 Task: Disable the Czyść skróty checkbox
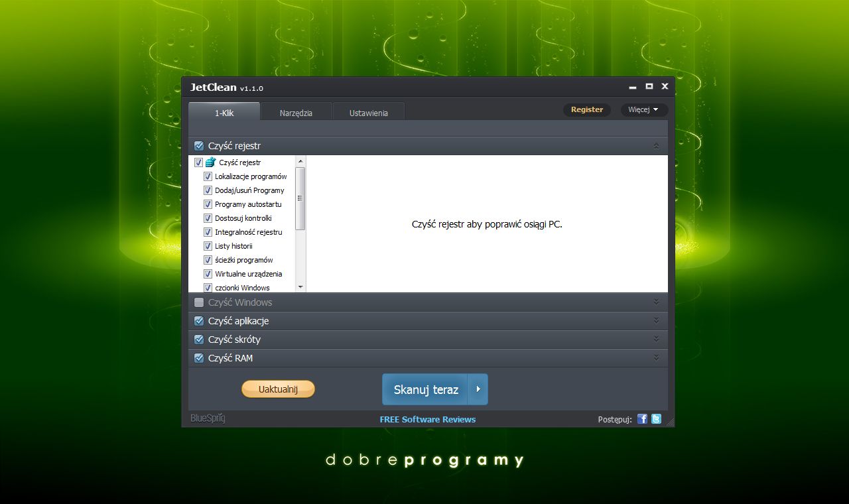[x=199, y=340]
